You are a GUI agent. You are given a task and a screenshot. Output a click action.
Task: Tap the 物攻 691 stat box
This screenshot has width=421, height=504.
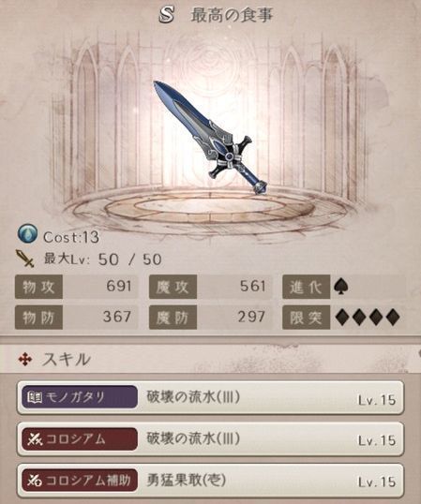click(x=77, y=287)
